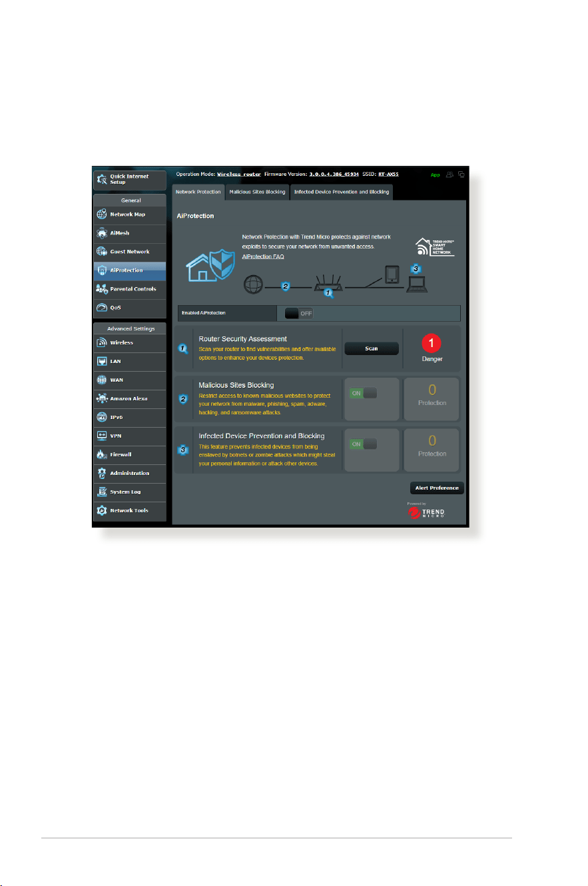Open Parental Controls icon
This screenshot has height=886, width=588.
102,289
